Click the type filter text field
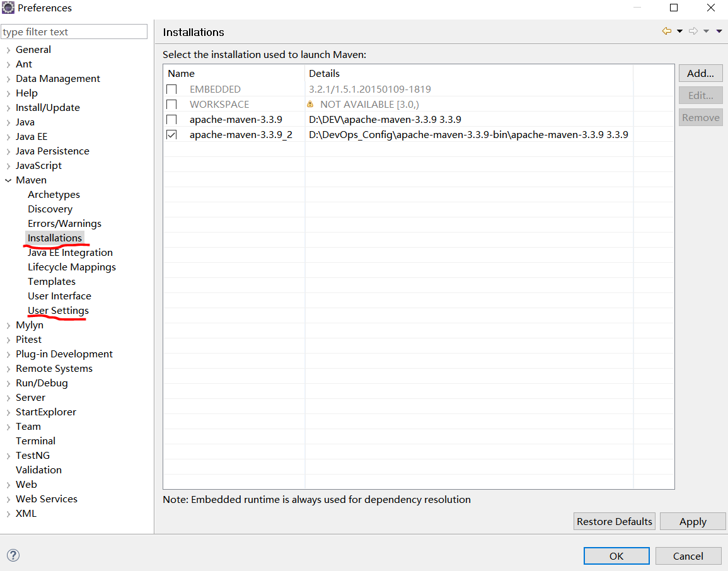This screenshot has height=571, width=728. [74, 32]
